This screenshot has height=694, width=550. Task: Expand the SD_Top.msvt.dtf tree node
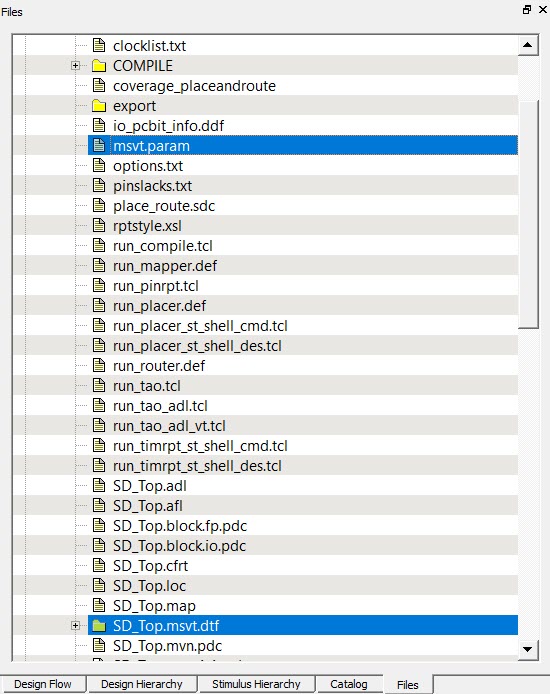pos(75,625)
